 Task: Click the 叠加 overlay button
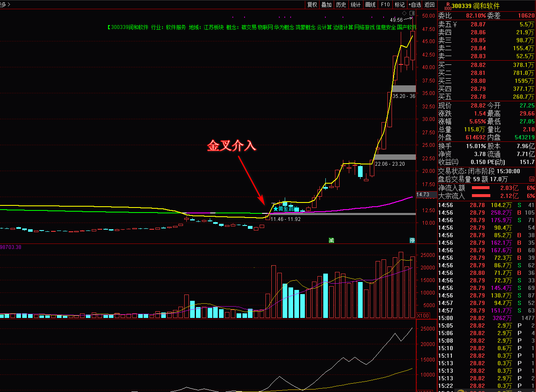point(327,5)
